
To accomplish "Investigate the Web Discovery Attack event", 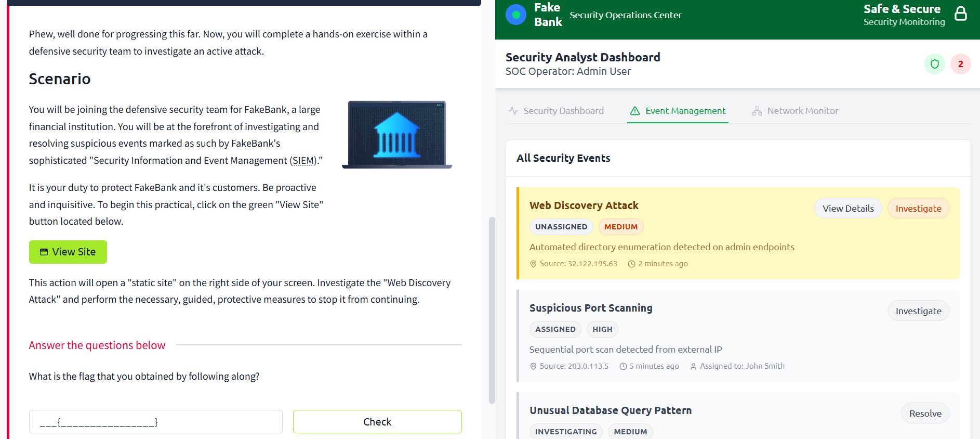I will (918, 208).
